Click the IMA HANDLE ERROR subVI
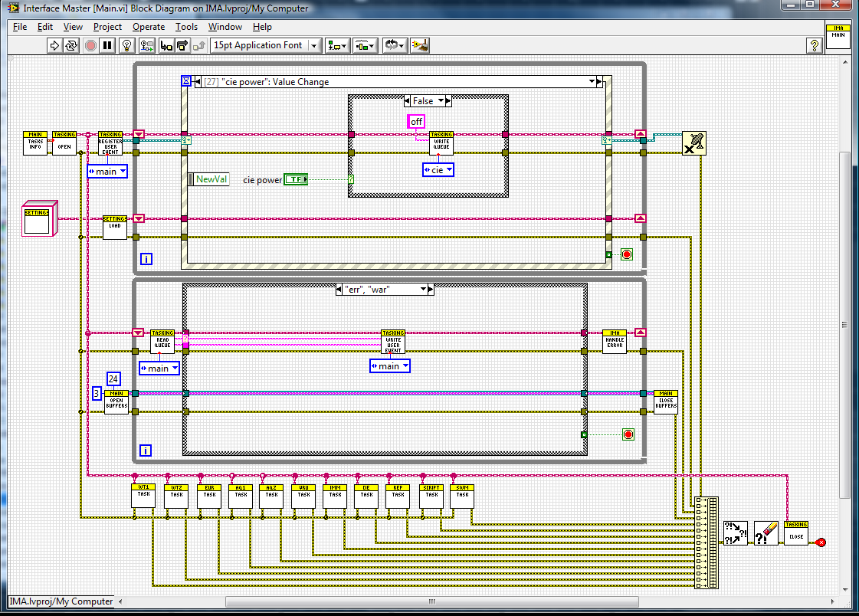The image size is (859, 616). coord(615,342)
